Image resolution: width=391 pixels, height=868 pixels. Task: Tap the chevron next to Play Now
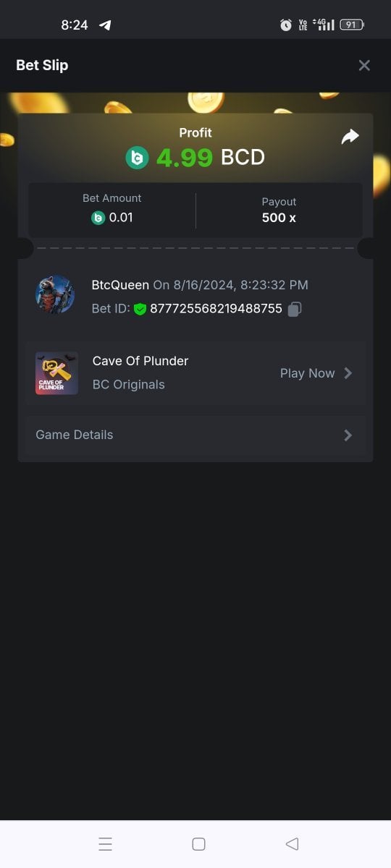(348, 373)
